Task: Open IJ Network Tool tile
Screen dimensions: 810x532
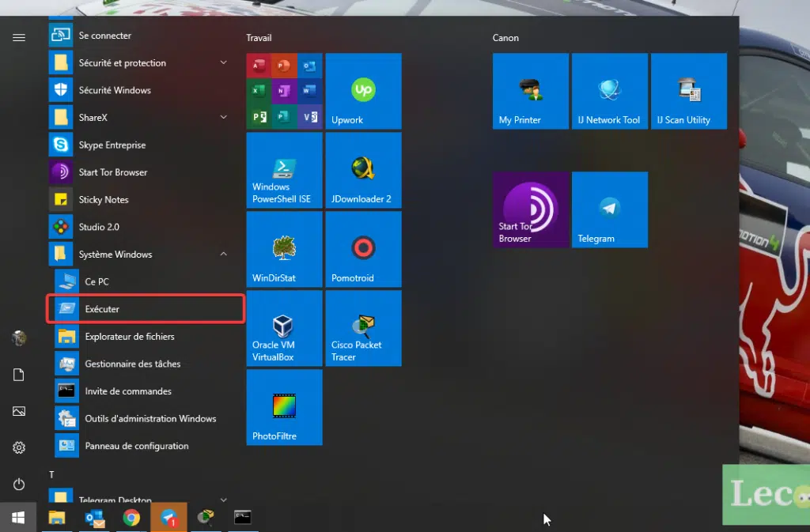Action: [x=610, y=91]
